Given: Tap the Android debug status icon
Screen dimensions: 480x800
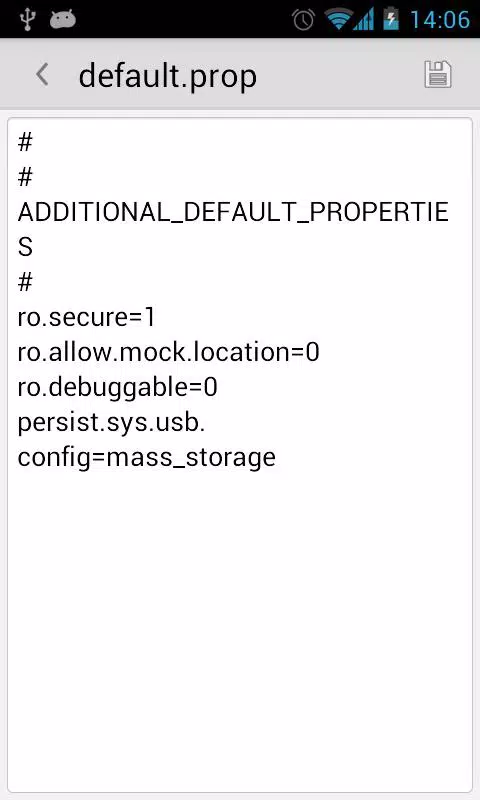Looking at the screenshot, I should coord(63,19).
